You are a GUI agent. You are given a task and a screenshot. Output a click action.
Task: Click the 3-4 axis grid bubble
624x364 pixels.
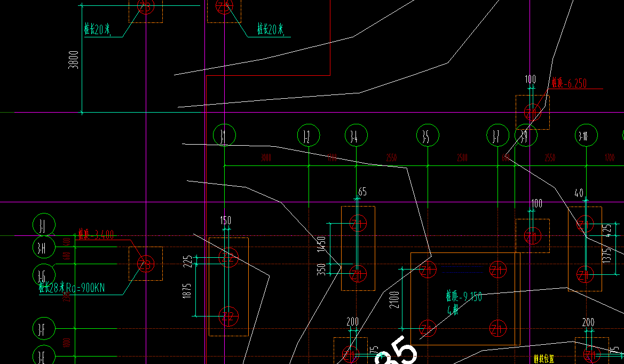point(356,136)
